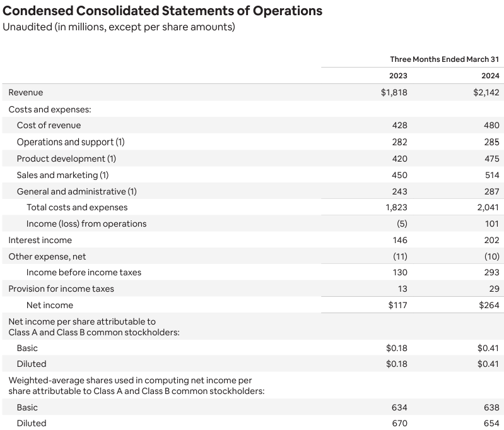Screen dimensions: 504x430
Task: Select Product development 2024 value 475
Action: [x=492, y=158]
